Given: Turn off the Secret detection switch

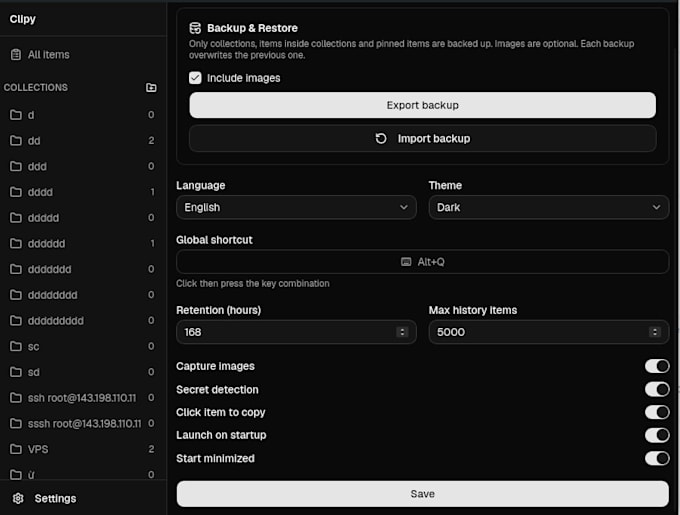Looking at the screenshot, I should click(657, 389).
